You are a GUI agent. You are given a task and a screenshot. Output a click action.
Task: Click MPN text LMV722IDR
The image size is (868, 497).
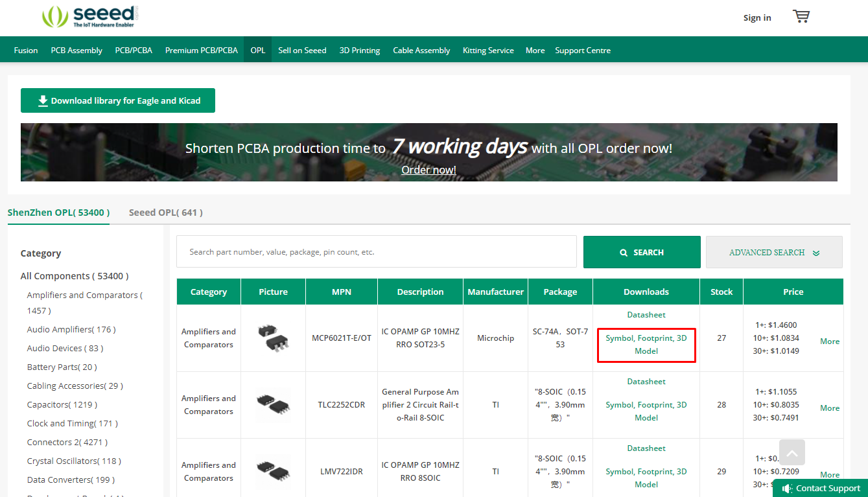[342, 472]
